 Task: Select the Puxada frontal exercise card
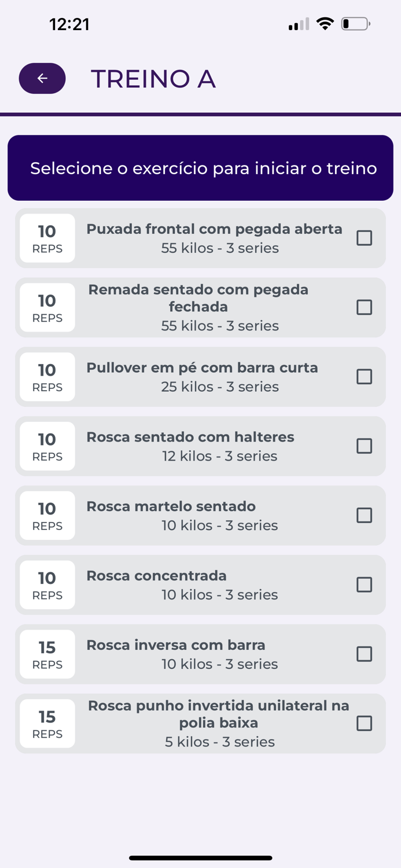[200, 238]
